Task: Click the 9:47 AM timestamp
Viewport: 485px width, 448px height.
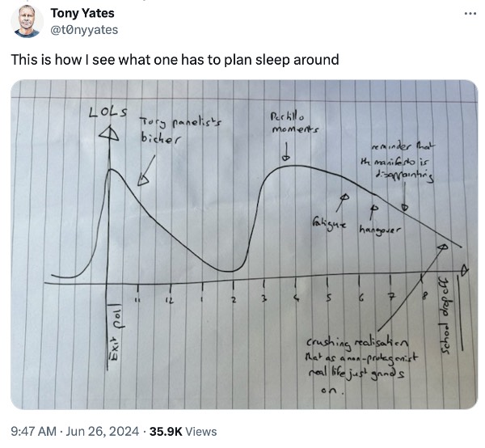Action: (x=33, y=431)
